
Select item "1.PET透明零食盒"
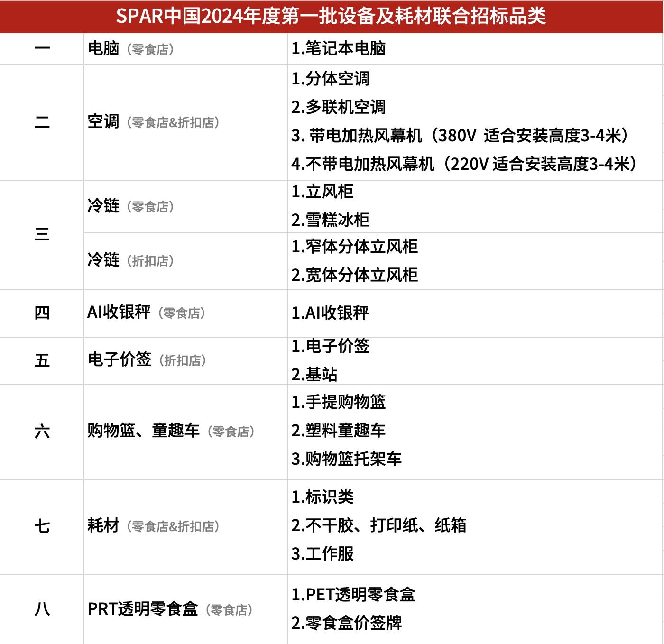pos(353,595)
